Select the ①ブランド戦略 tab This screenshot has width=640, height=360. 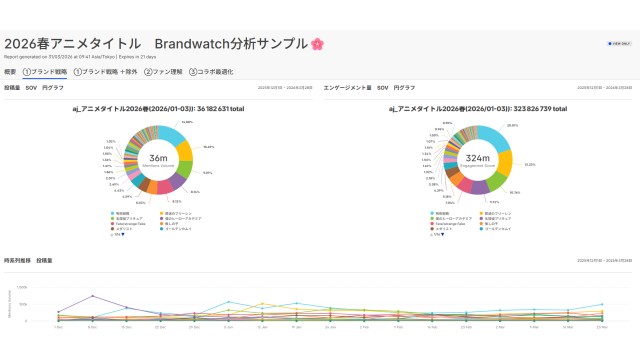coord(45,72)
